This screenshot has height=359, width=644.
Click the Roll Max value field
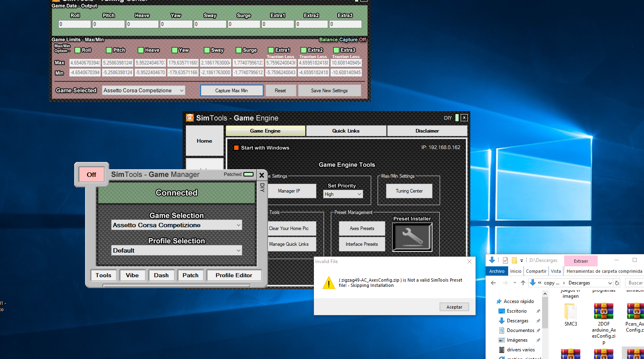(x=85, y=63)
